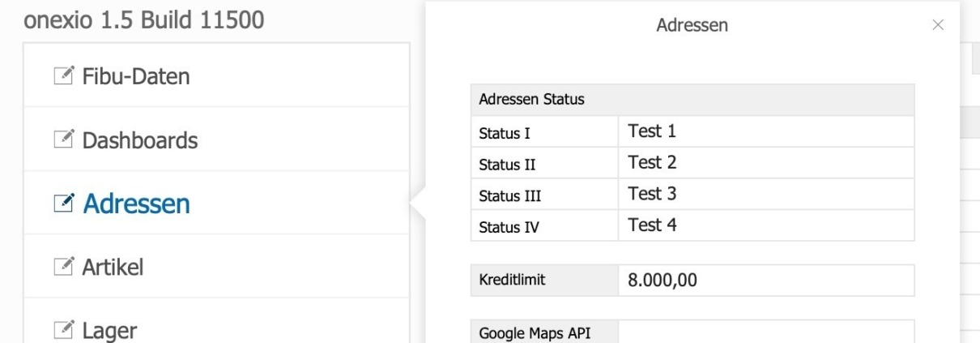Image resolution: width=980 pixels, height=343 pixels.
Task: Open the Fibu-Daten settings entry
Action: click(x=136, y=77)
